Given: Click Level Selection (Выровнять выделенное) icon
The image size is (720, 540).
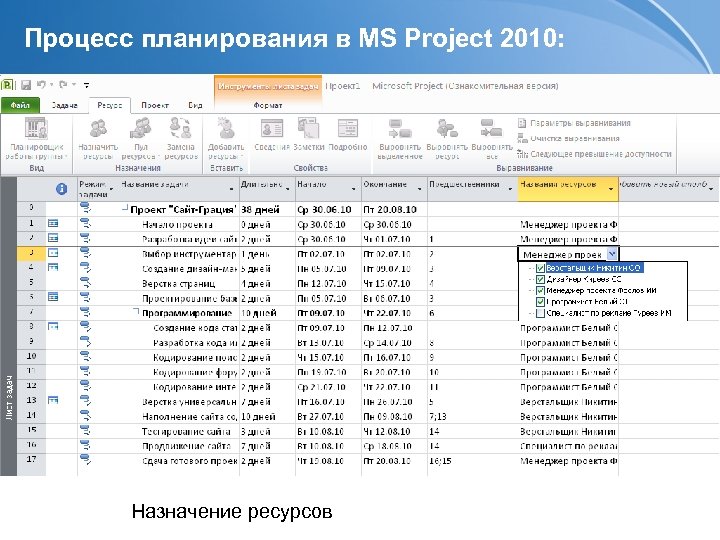Looking at the screenshot, I should [400, 128].
